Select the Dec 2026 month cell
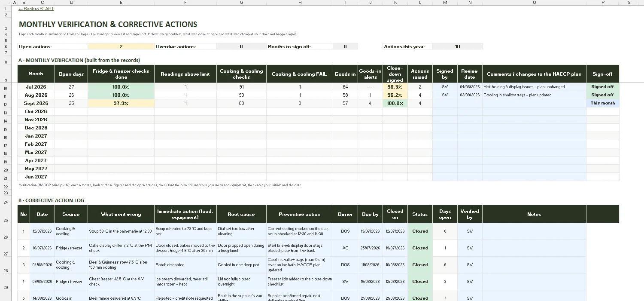Viewport: 644px width, 301px height. (x=36, y=128)
